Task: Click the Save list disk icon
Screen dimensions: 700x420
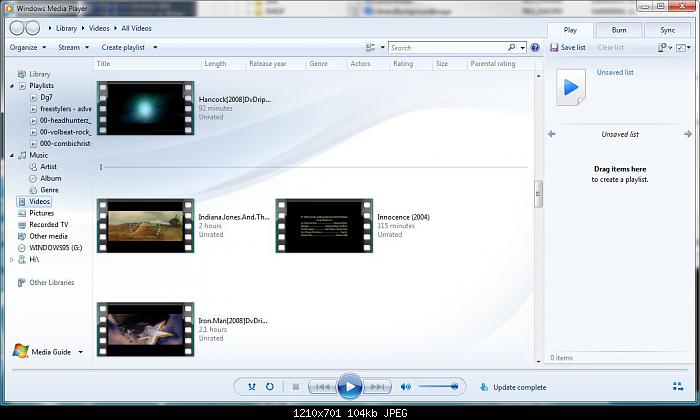Action: (x=554, y=47)
